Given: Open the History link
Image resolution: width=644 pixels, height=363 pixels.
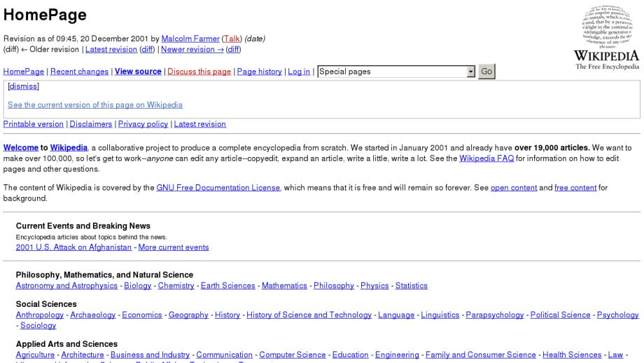Looking at the screenshot, I should [x=227, y=315].
